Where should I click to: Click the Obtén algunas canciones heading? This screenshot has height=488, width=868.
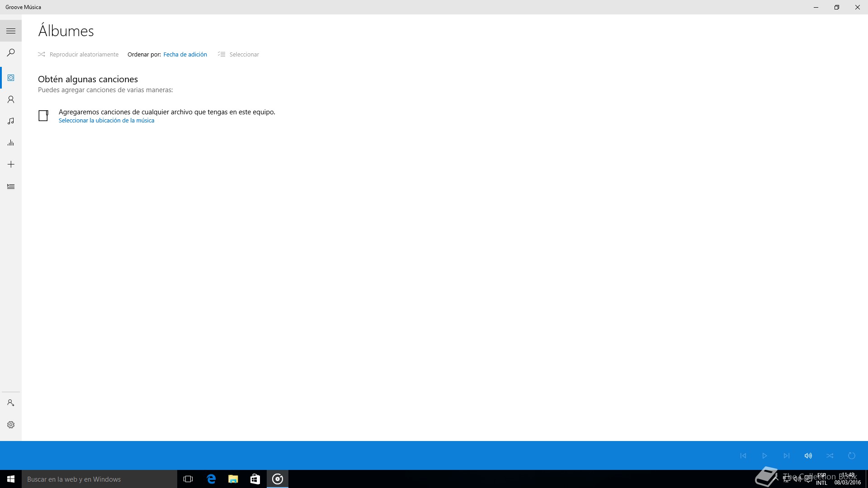(x=88, y=79)
